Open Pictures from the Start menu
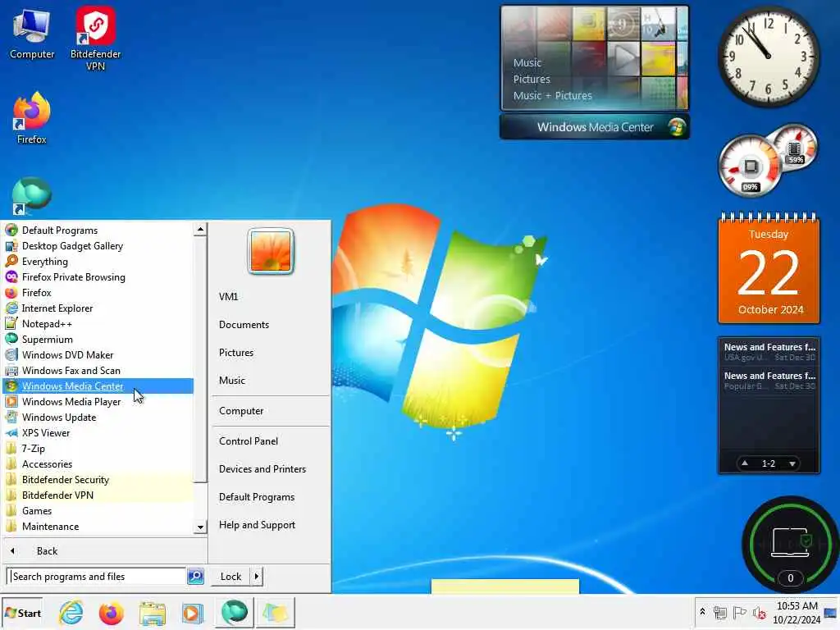This screenshot has height=630, width=840. click(271, 353)
